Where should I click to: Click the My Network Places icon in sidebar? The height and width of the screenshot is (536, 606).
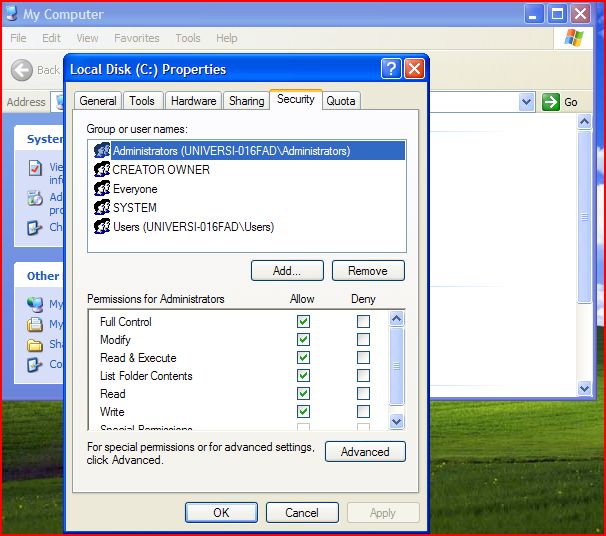35,304
